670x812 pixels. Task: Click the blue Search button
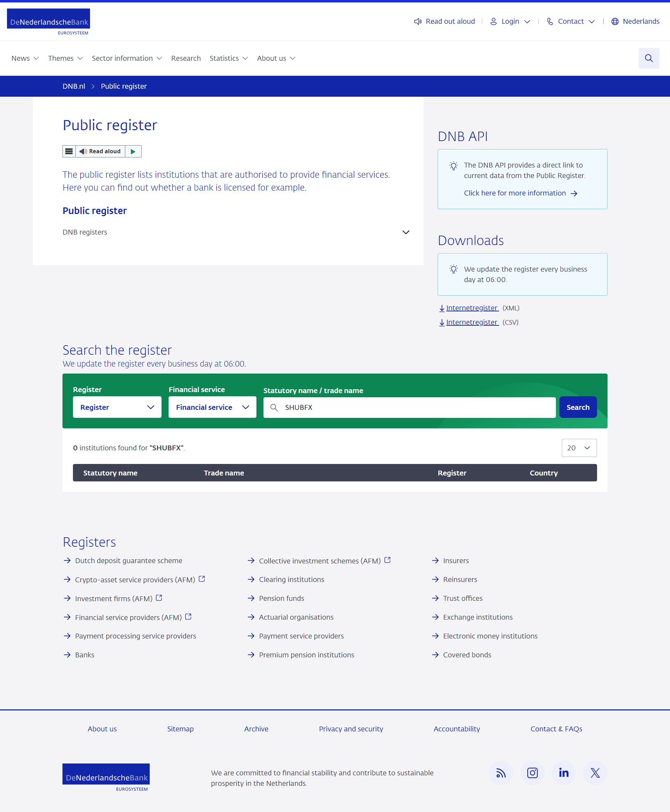[x=578, y=407]
